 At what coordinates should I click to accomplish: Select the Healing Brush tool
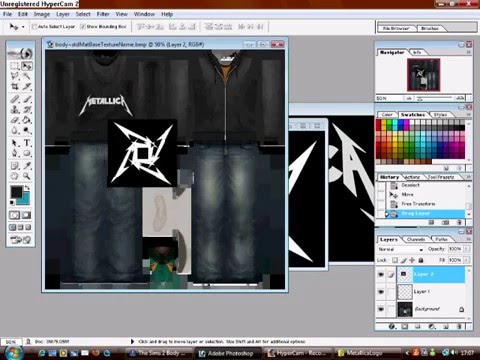(x=14, y=99)
